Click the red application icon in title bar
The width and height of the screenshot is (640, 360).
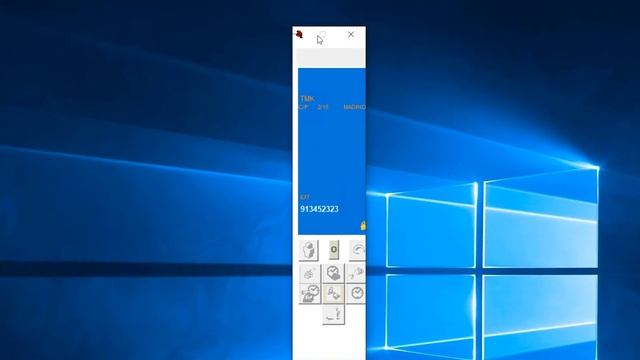[x=299, y=34]
